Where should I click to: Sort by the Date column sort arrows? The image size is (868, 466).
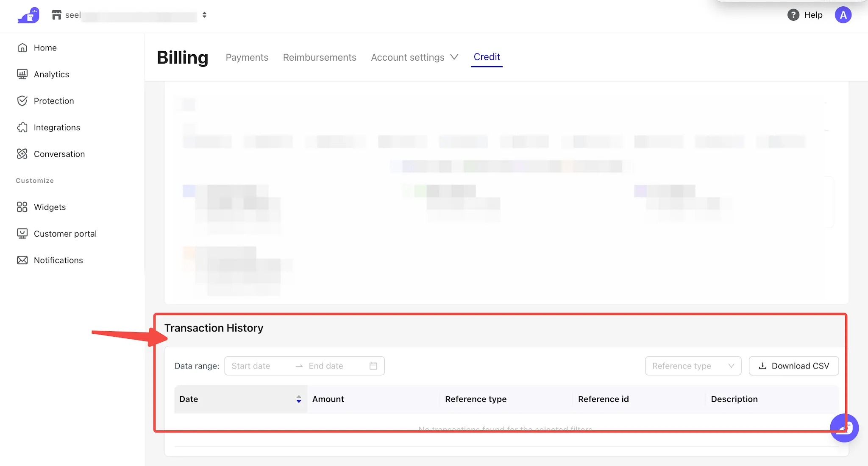[x=299, y=399]
